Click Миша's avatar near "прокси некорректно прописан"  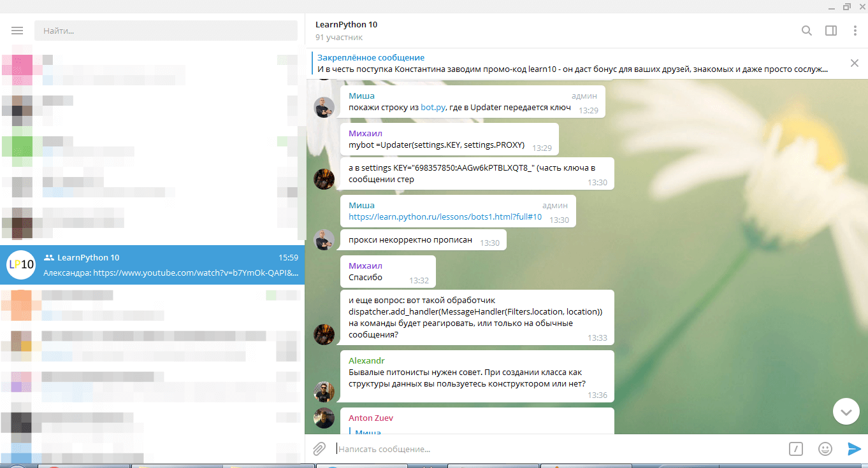pyautogui.click(x=324, y=239)
